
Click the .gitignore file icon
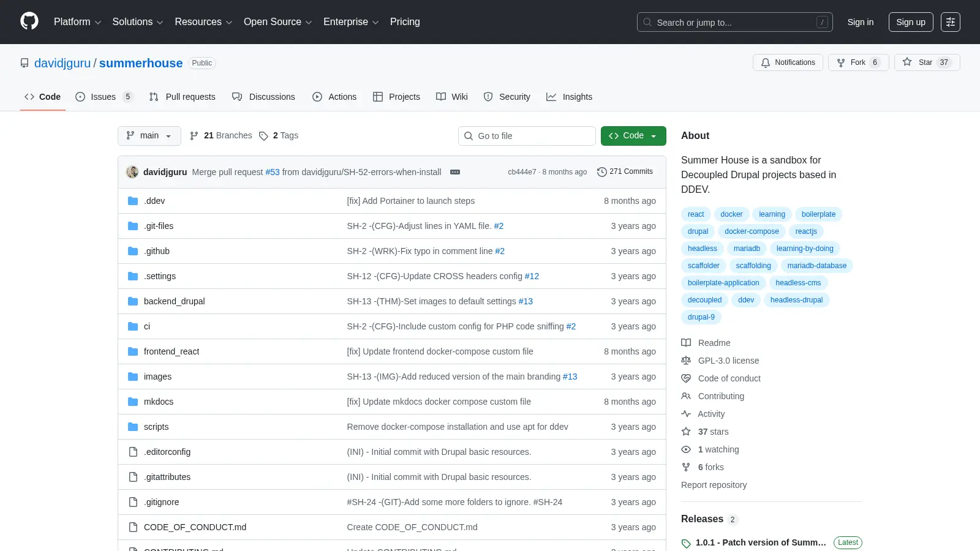pyautogui.click(x=133, y=502)
